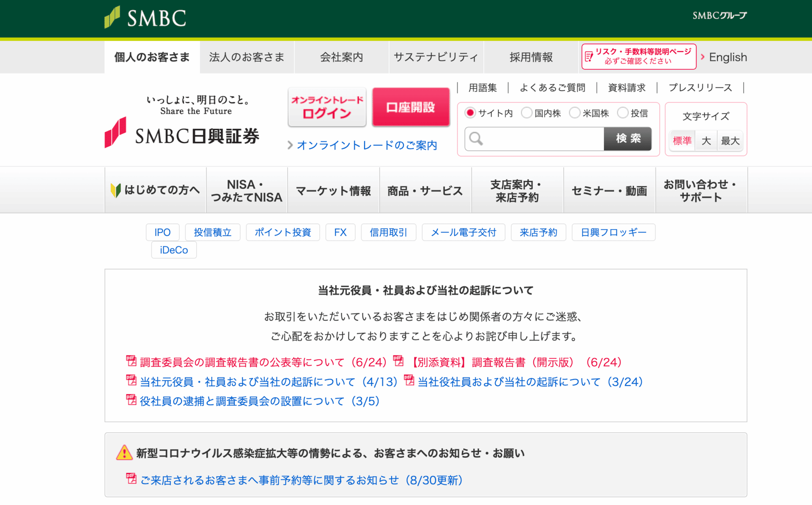Viewport: 812px width, 505px height.
Task: Focus the site search input field
Action: tap(534, 139)
